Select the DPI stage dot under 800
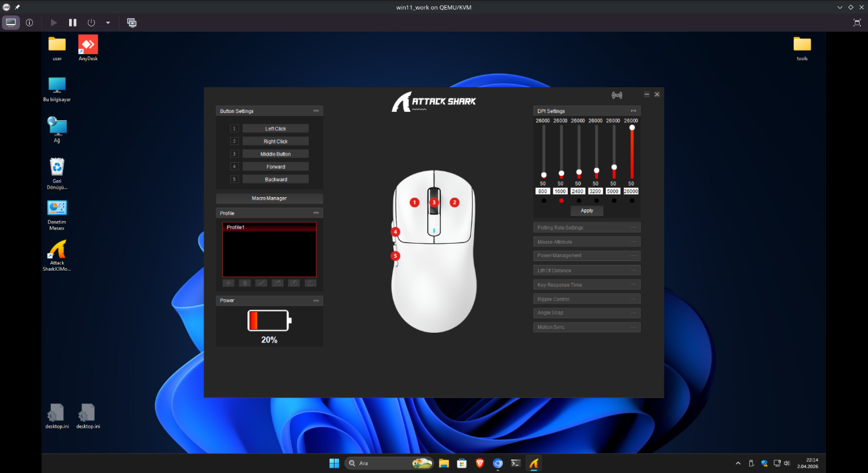 coord(543,201)
